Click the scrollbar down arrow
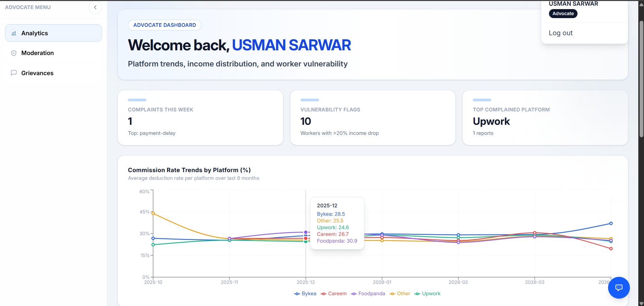644x306 pixels. [641, 304]
